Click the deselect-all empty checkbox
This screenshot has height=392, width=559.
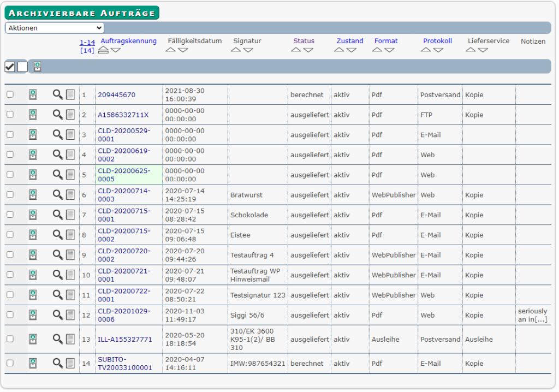pos(22,67)
